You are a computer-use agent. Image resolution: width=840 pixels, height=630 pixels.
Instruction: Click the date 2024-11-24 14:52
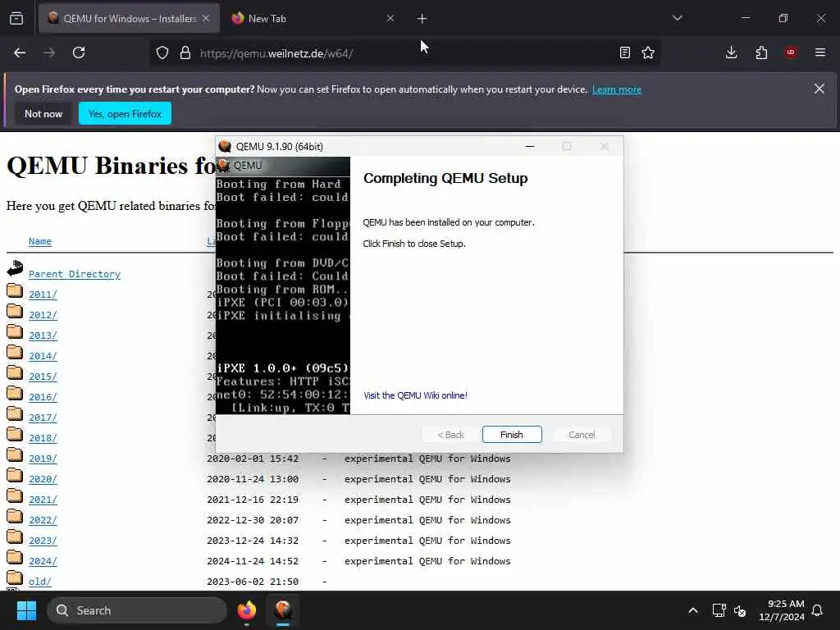coord(253,561)
